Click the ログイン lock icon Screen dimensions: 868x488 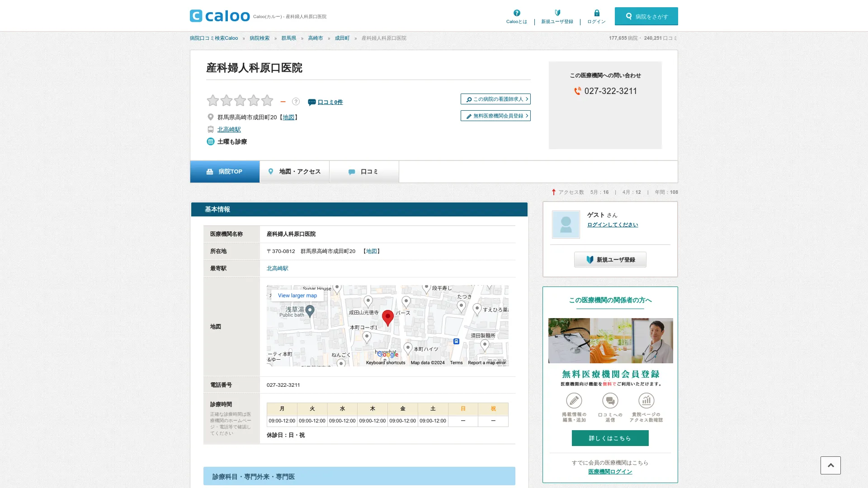[597, 13]
